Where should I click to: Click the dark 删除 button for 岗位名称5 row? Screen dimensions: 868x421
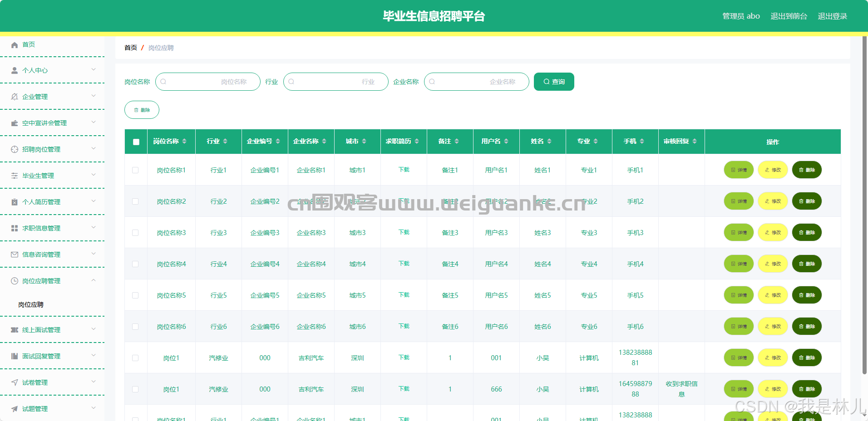point(807,295)
